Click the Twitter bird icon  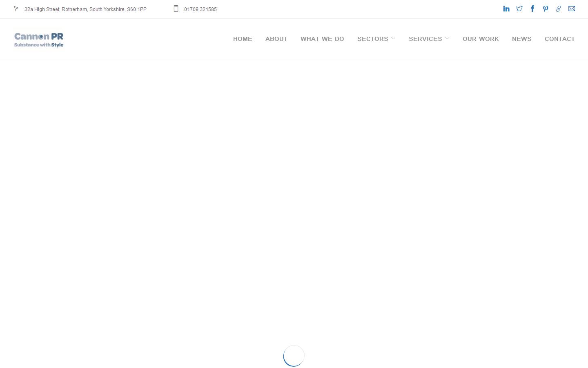[x=519, y=9]
